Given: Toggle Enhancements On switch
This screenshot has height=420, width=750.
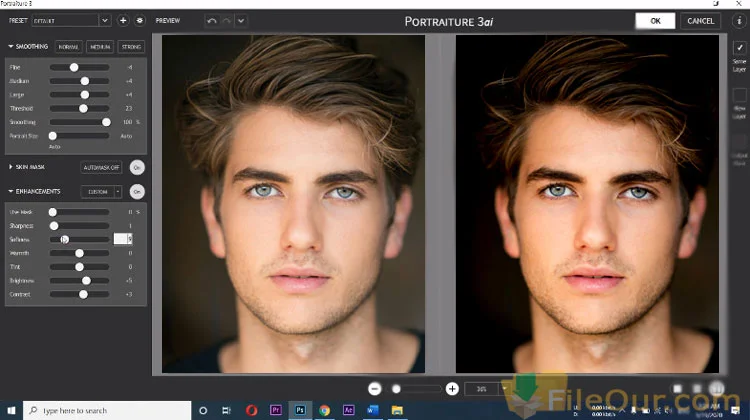Looking at the screenshot, I should point(137,192).
